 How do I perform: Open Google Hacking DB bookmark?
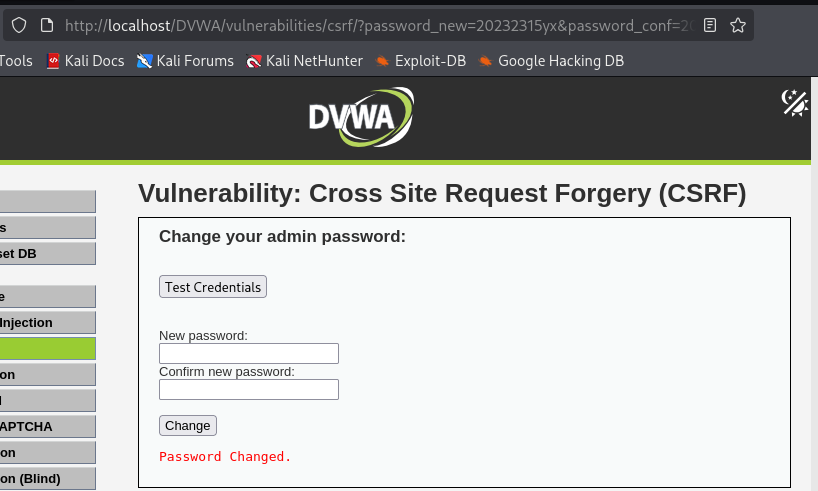(550, 61)
